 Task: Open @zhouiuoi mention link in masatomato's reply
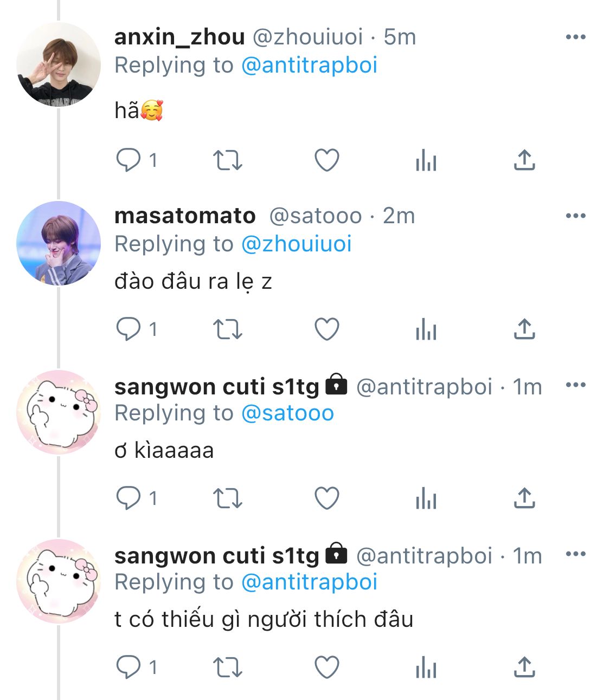pos(296,244)
